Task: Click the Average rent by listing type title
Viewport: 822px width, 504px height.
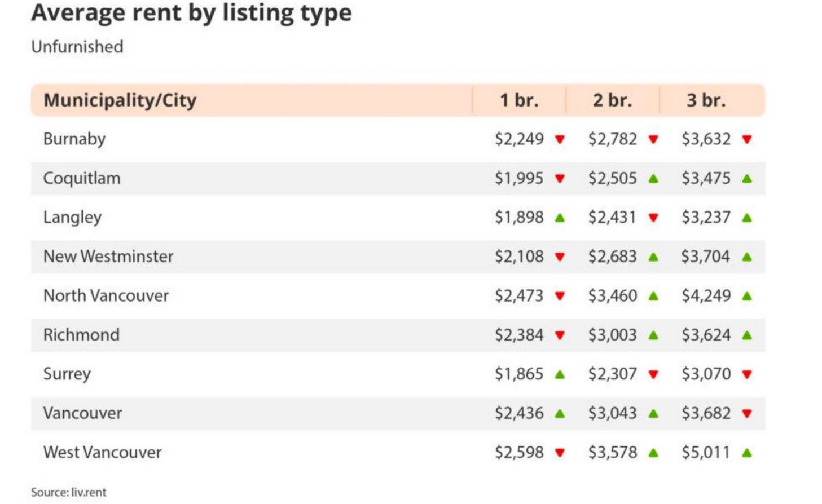Action: [x=191, y=13]
